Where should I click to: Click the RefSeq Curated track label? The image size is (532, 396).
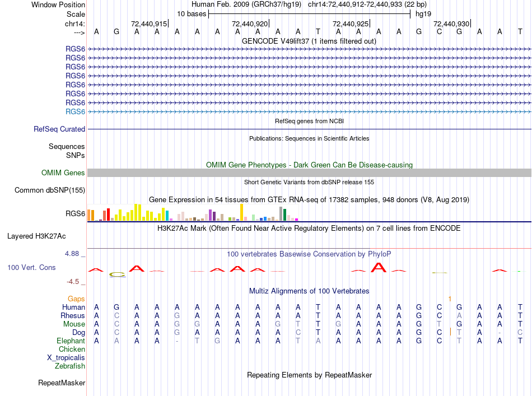tap(59, 129)
